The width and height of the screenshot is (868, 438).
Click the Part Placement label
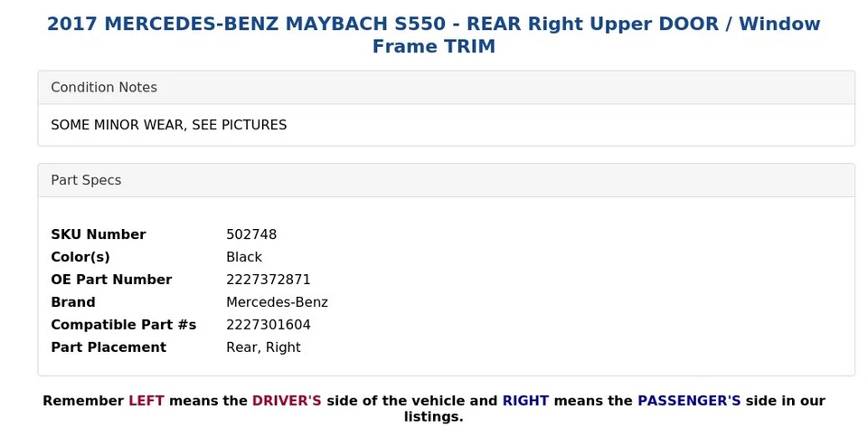[x=108, y=348]
